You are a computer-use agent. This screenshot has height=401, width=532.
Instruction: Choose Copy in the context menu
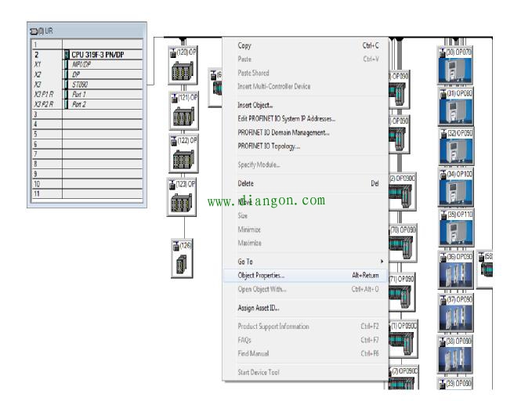tap(244, 45)
